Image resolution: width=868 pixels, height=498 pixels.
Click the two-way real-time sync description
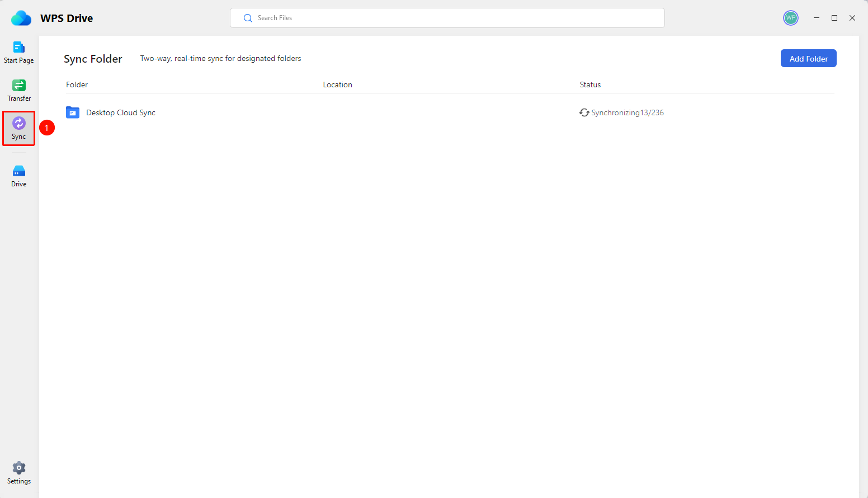click(220, 58)
